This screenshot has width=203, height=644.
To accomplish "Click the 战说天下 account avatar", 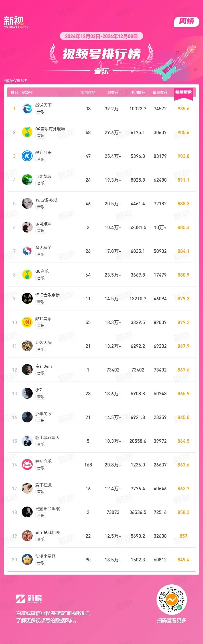I will [x=27, y=109].
